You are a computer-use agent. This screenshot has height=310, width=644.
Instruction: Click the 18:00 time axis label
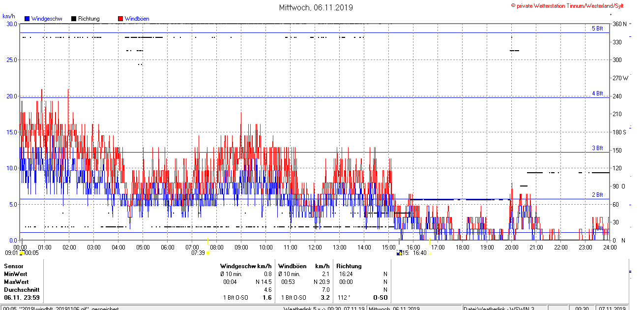463,247
